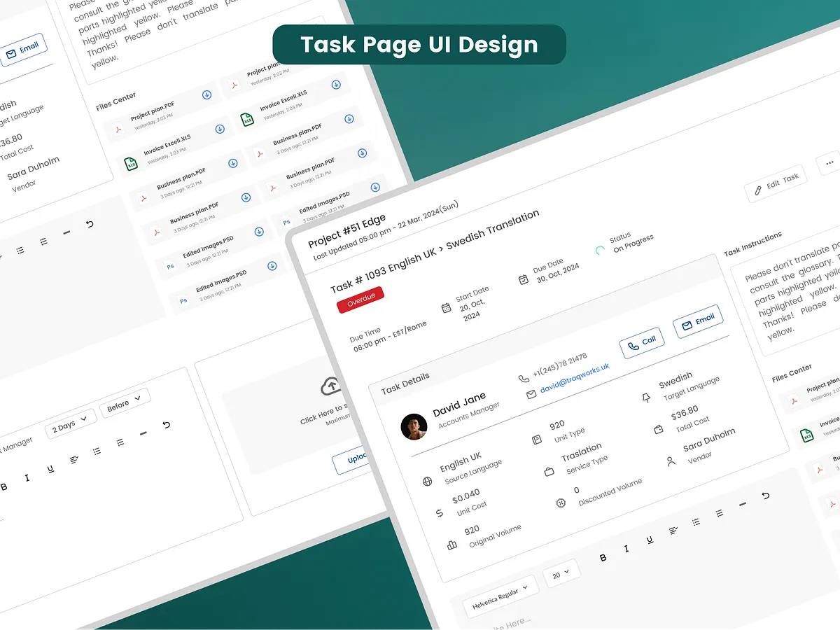840x630 pixels.
Task: Click the partially visible Upload button in back window
Action: 351,460
